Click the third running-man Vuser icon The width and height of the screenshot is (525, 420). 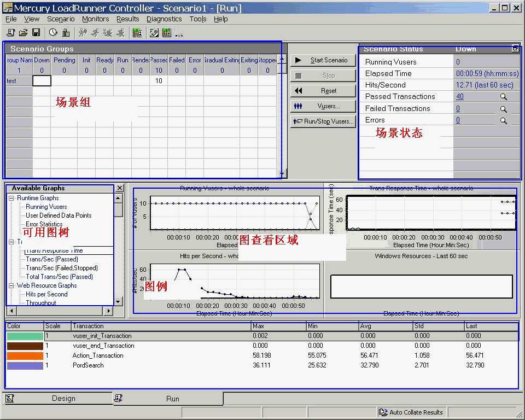[x=108, y=32]
